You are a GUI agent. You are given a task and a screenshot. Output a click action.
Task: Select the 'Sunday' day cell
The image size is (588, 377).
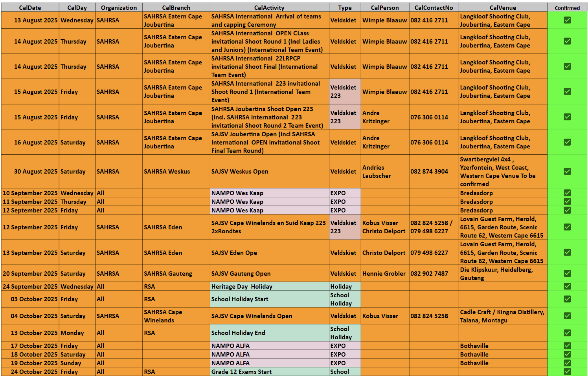click(x=77, y=363)
